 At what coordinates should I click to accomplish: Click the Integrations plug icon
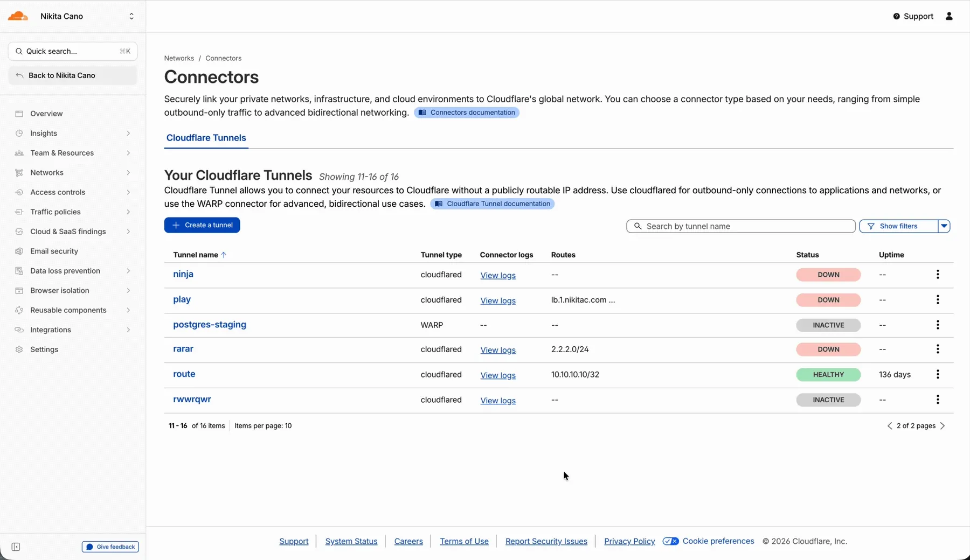click(19, 330)
